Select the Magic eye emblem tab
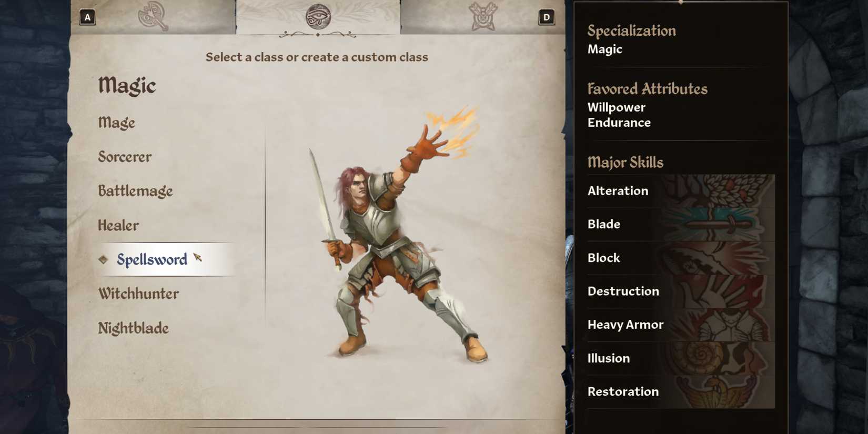 pos(318,16)
